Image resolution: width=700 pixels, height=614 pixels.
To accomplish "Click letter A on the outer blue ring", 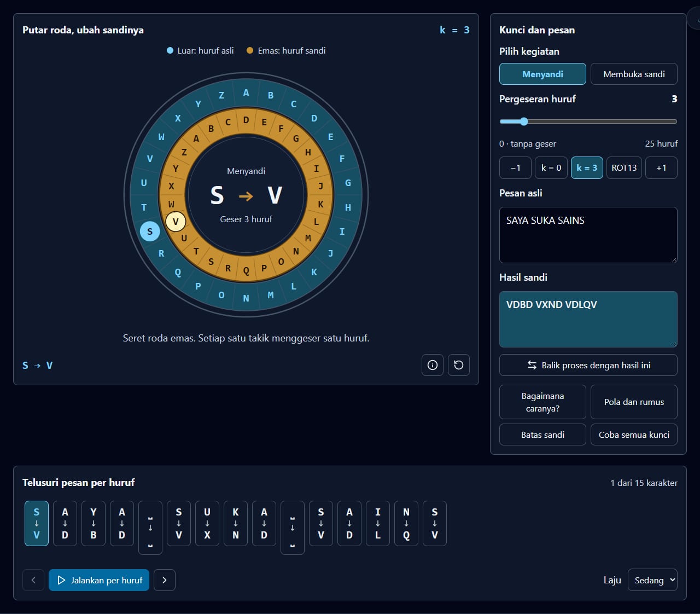I will (x=246, y=92).
